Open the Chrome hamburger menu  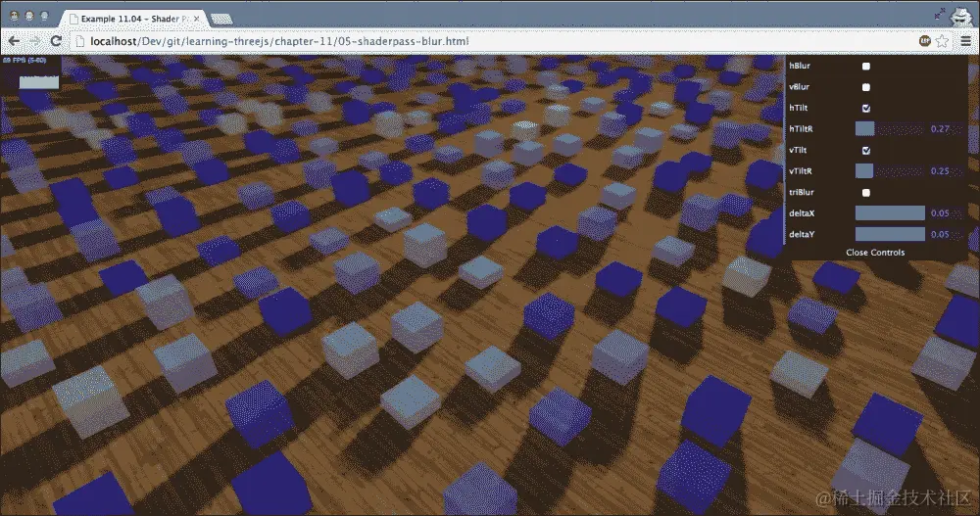click(x=965, y=41)
